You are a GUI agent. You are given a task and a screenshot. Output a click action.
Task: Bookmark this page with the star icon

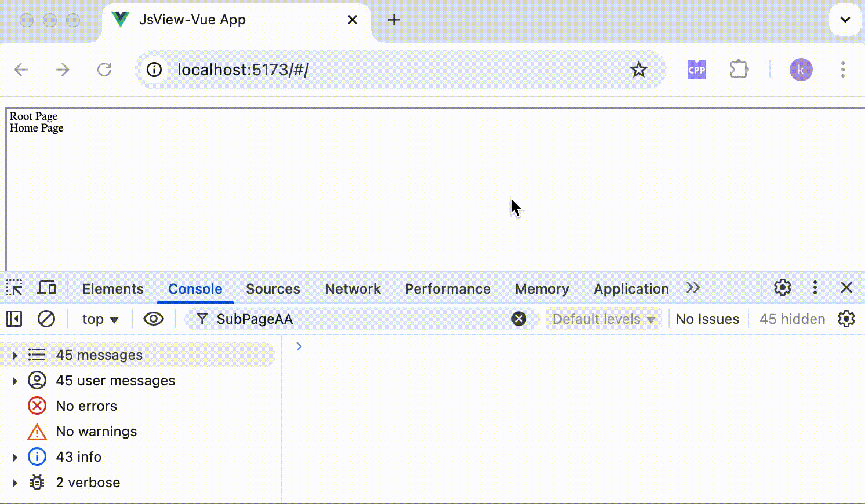(x=639, y=70)
